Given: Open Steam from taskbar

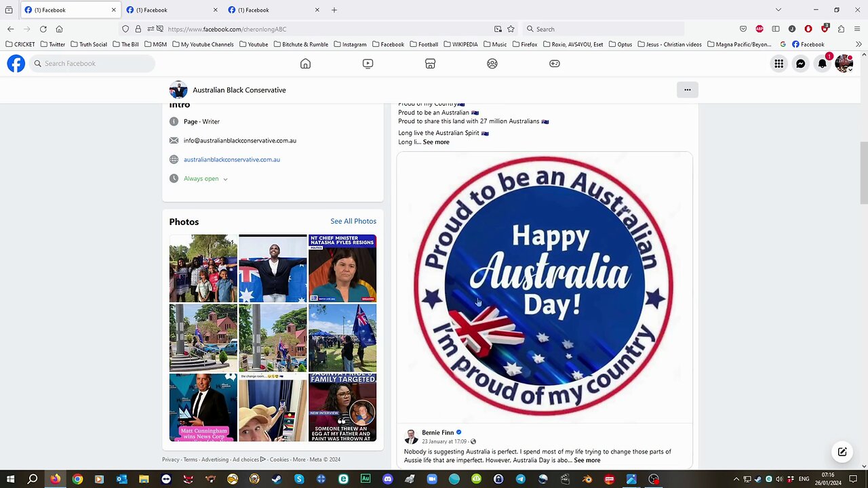Looking at the screenshot, I should click(x=277, y=479).
